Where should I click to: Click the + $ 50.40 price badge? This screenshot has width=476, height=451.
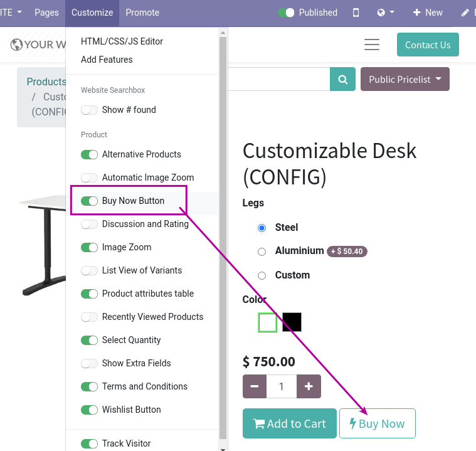(347, 252)
